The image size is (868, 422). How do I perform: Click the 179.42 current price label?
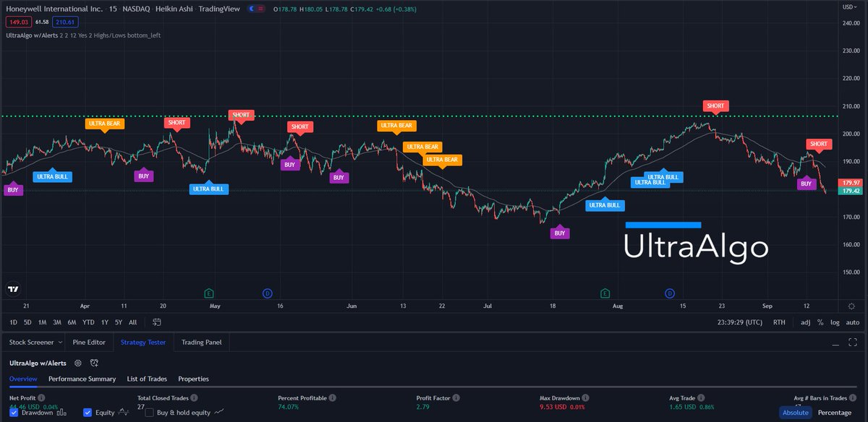point(851,191)
